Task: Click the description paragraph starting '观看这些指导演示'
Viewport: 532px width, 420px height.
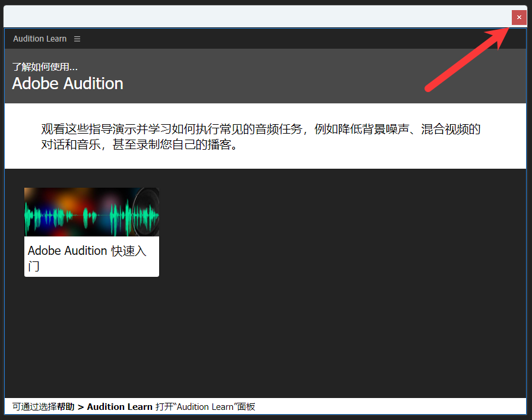Action: point(261,137)
